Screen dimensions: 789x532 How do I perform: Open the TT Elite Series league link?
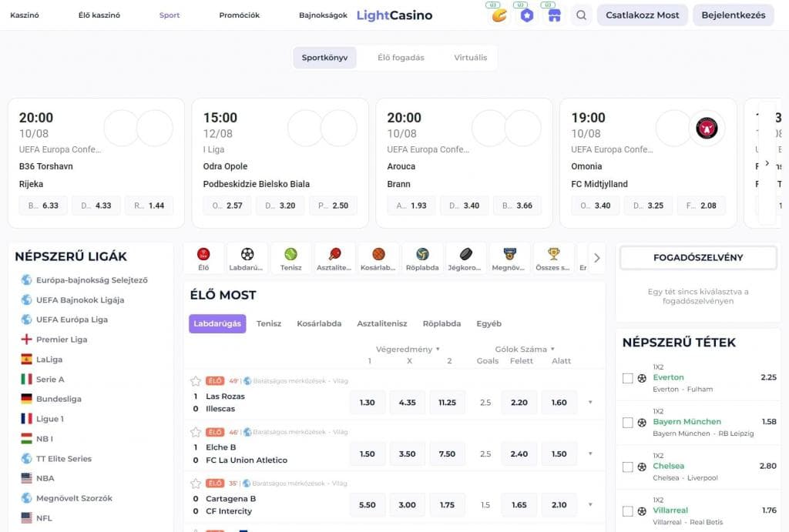coord(64,459)
